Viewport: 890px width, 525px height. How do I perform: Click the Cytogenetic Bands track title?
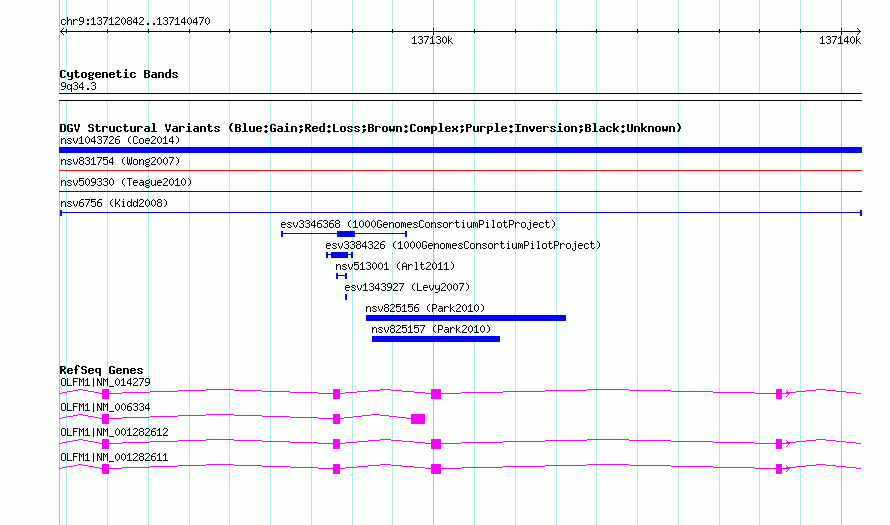(119, 74)
